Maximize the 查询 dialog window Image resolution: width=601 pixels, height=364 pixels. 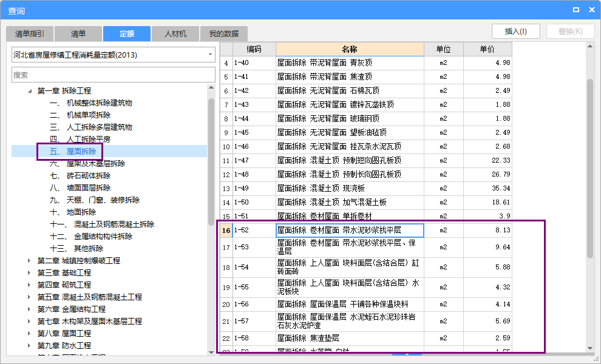576,10
